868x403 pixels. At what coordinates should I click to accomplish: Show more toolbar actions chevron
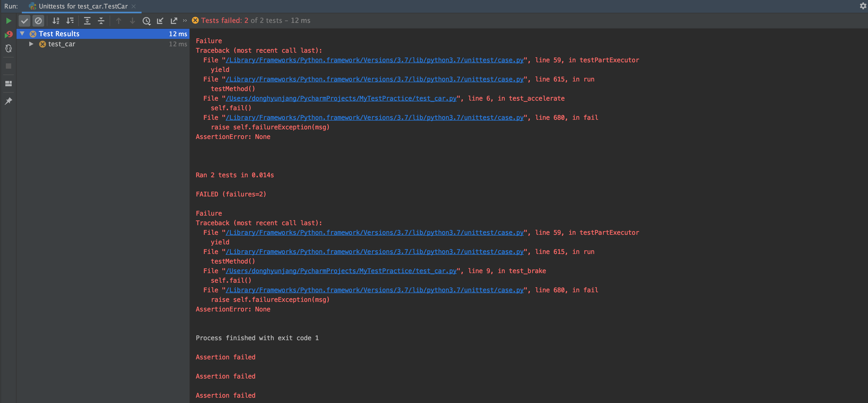pos(185,21)
